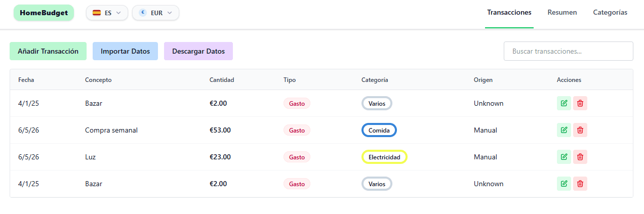Click the edit icon in the first Bazar row
The height and width of the screenshot is (214, 644).
pos(564,103)
